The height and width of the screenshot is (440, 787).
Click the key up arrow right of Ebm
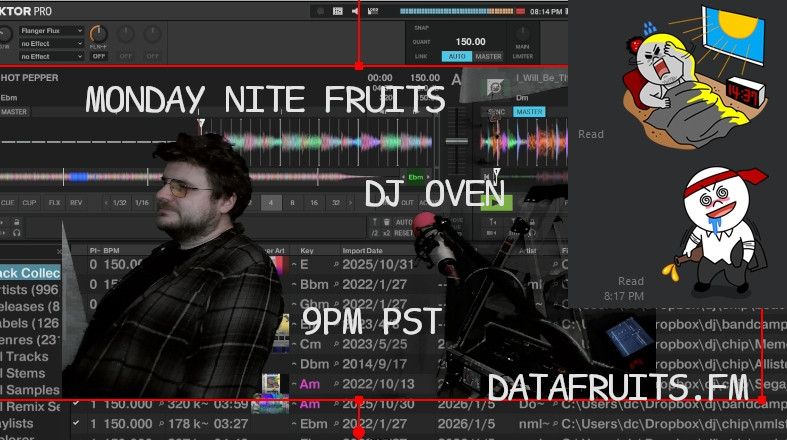tap(428, 177)
